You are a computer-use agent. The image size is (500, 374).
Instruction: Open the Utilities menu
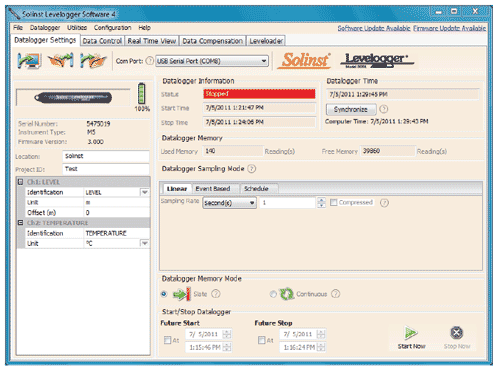pyautogui.click(x=77, y=28)
